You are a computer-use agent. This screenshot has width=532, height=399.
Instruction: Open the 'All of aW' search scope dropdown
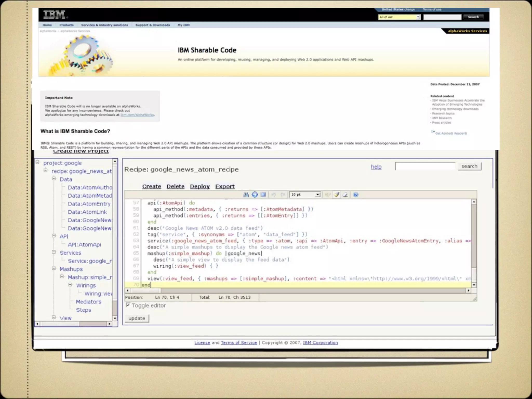399,17
